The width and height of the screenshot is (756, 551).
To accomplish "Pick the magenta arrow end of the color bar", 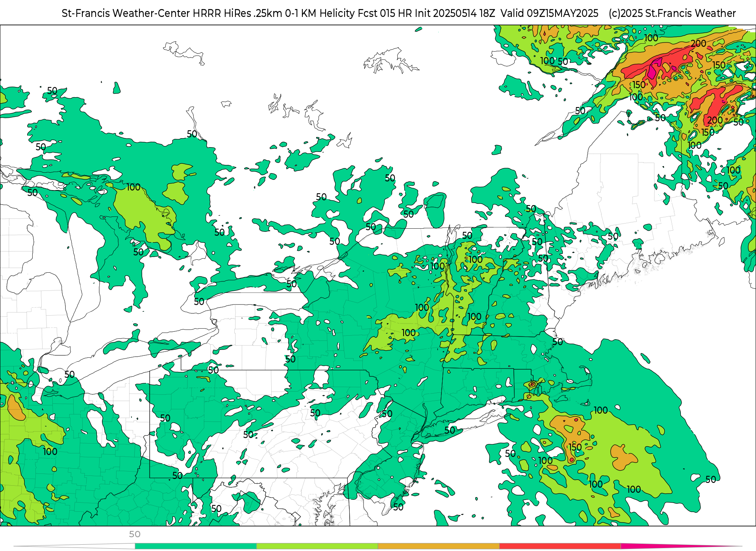I will (x=669, y=546).
